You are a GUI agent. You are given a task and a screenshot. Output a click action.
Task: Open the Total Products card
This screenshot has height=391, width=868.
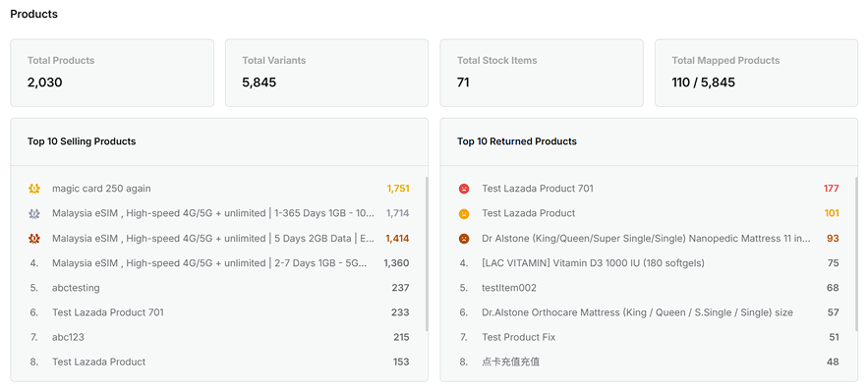pyautogui.click(x=112, y=73)
